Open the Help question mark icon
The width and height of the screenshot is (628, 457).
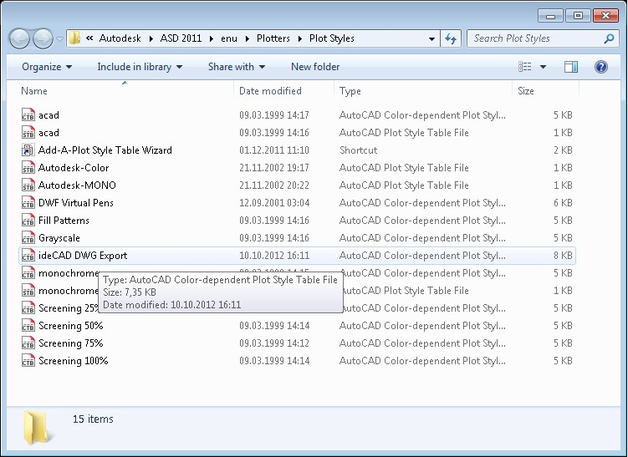click(601, 67)
